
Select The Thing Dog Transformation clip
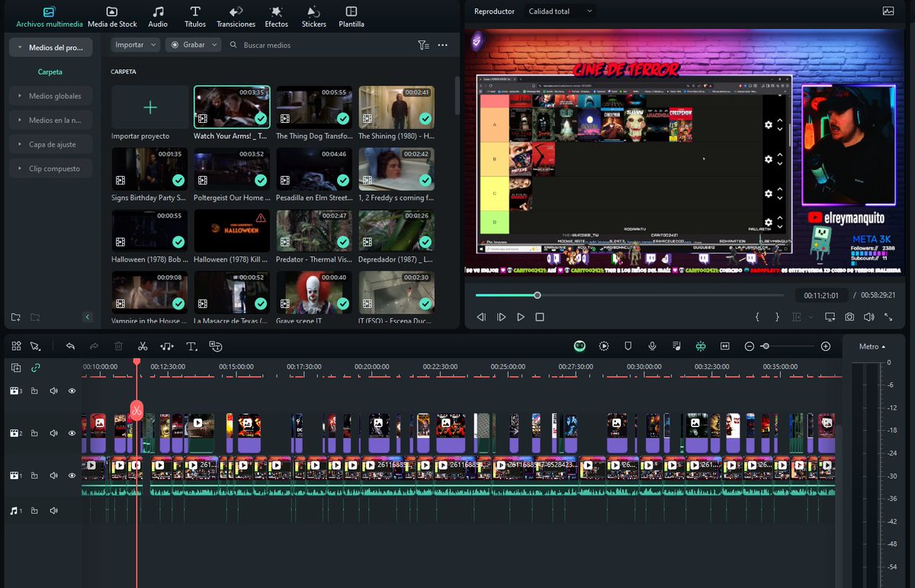point(314,107)
